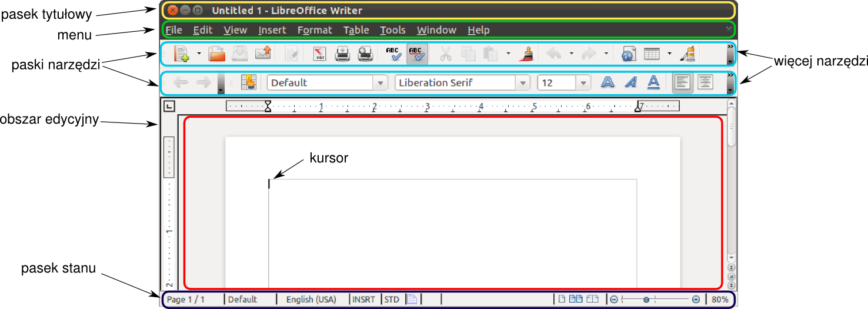This screenshot has height=309, width=868.
Task: Open the Paste options dropdown arrow
Action: point(508,54)
